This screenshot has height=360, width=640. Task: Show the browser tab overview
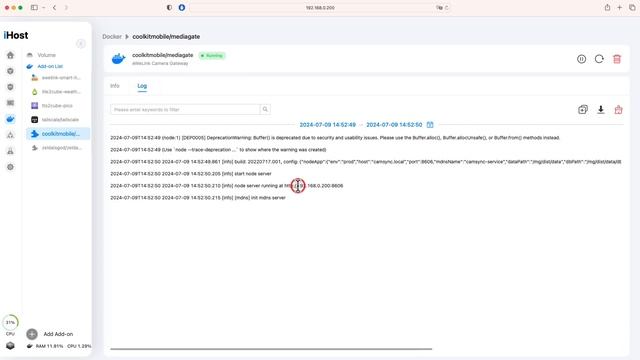[632, 7]
